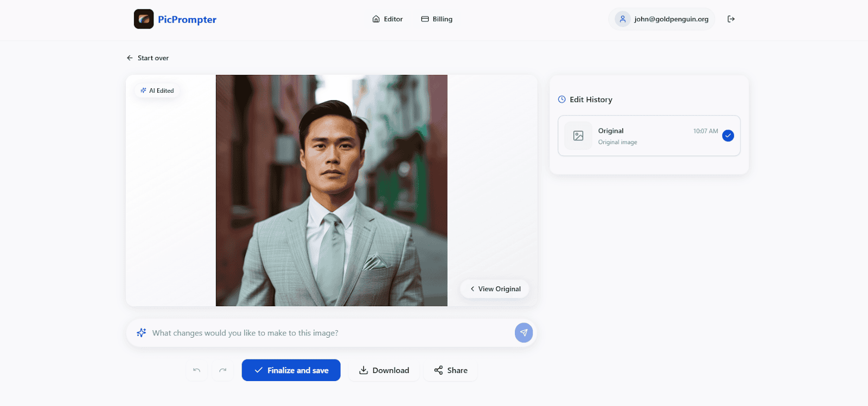Click the Edit History heading
Viewport: 868px width, 406px height.
click(x=591, y=100)
